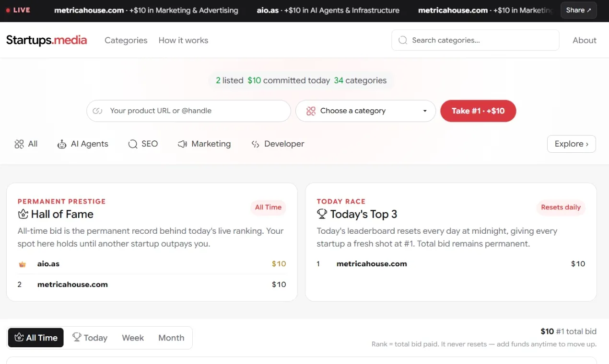Go to Startups.media home logo
This screenshot has width=609, height=364.
(x=47, y=40)
